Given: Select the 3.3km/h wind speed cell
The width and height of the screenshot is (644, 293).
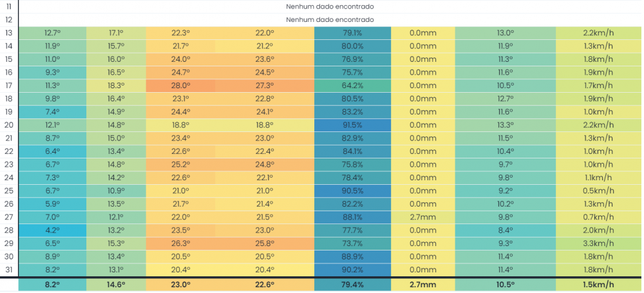Looking at the screenshot, I should [598, 243].
